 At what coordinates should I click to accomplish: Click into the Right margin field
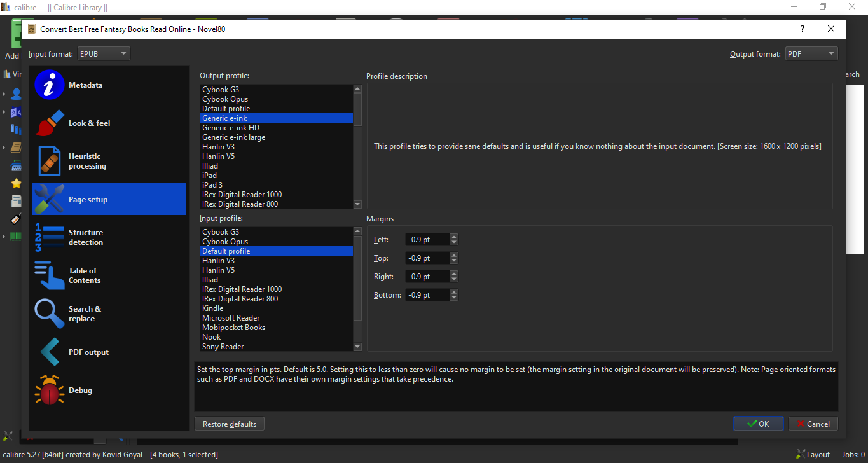(427, 277)
